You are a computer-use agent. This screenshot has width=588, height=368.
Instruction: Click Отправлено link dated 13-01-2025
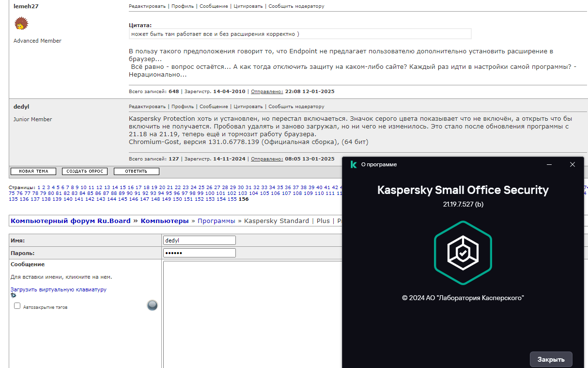click(x=267, y=159)
